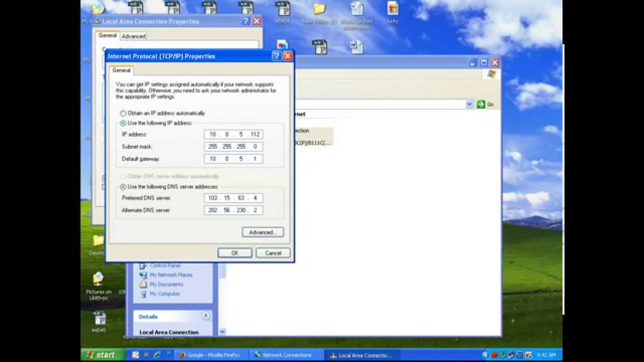Confirm TCP/IP settings with OK
Viewport: 644px width, 362px height.
click(x=235, y=253)
